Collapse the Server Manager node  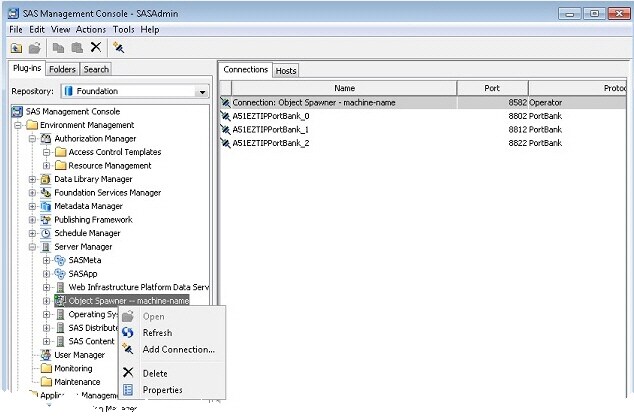point(32,247)
